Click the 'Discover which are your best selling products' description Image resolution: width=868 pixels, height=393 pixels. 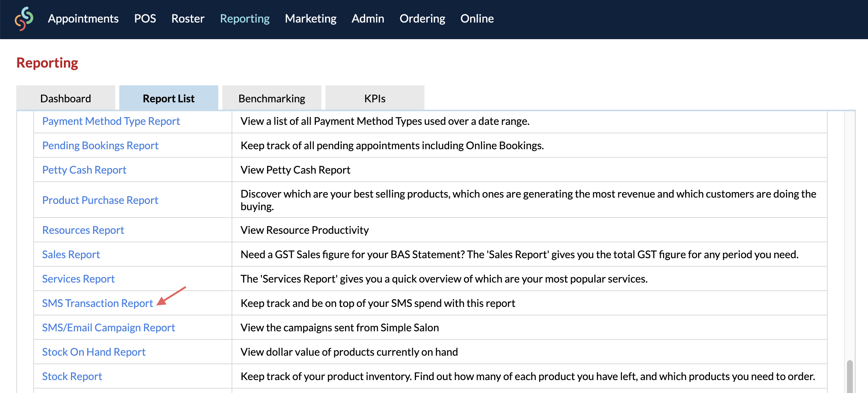pos(528,200)
